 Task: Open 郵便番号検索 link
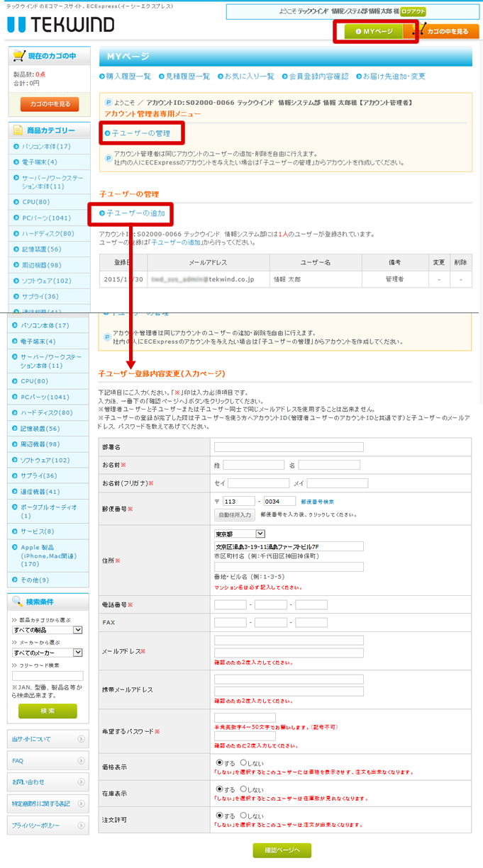[x=317, y=502]
